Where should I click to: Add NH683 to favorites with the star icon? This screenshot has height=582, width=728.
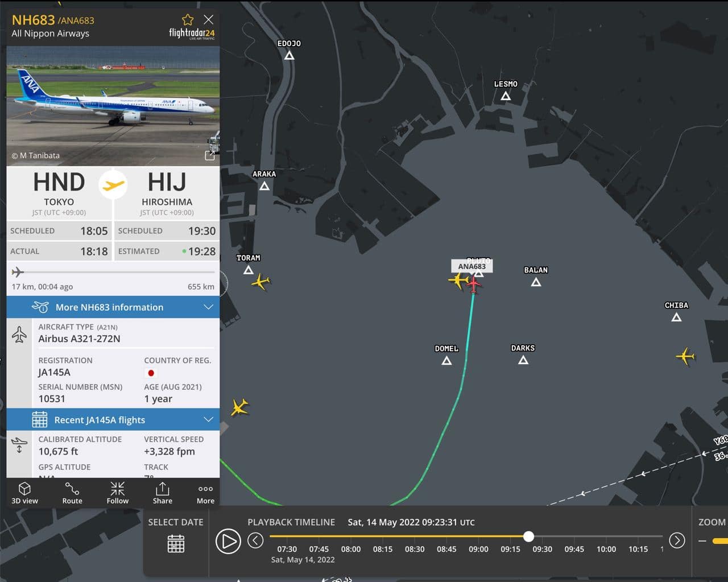pyautogui.click(x=188, y=20)
